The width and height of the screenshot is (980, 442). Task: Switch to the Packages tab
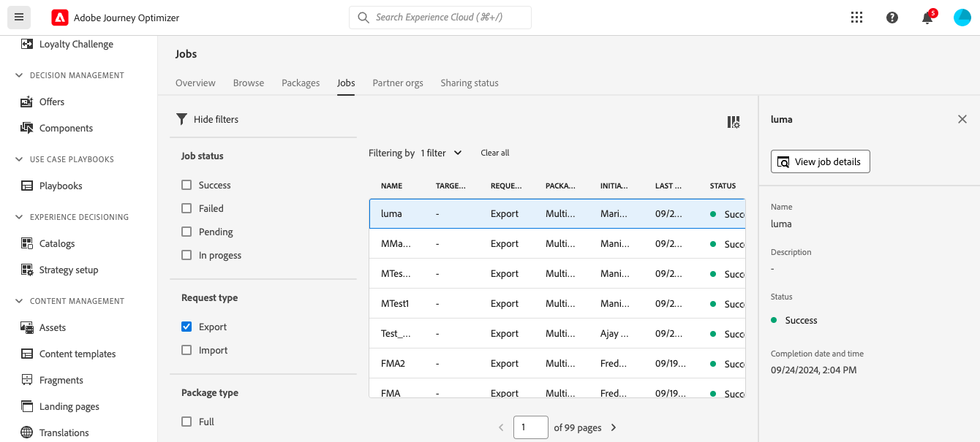coord(301,83)
